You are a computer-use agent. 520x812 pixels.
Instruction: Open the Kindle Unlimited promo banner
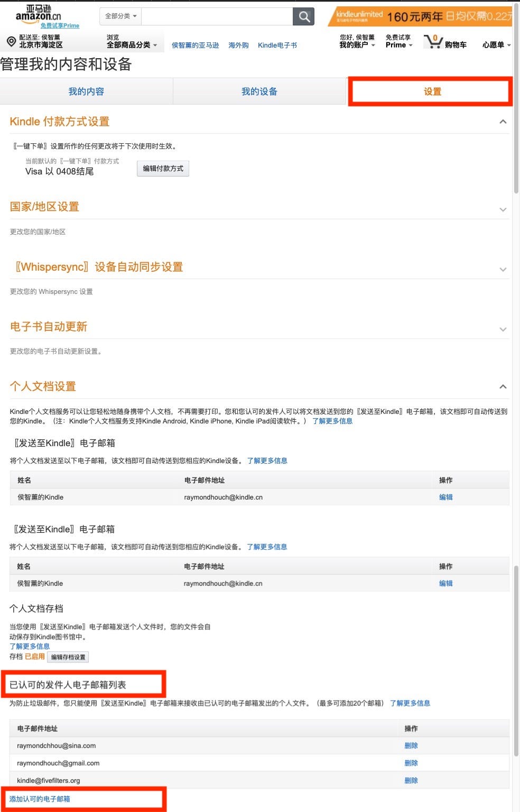click(420, 16)
